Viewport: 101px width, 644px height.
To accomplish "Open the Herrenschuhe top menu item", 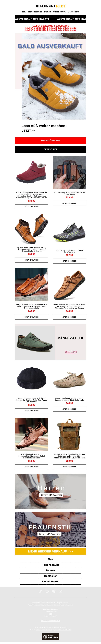I will pyautogui.click(x=35, y=12).
